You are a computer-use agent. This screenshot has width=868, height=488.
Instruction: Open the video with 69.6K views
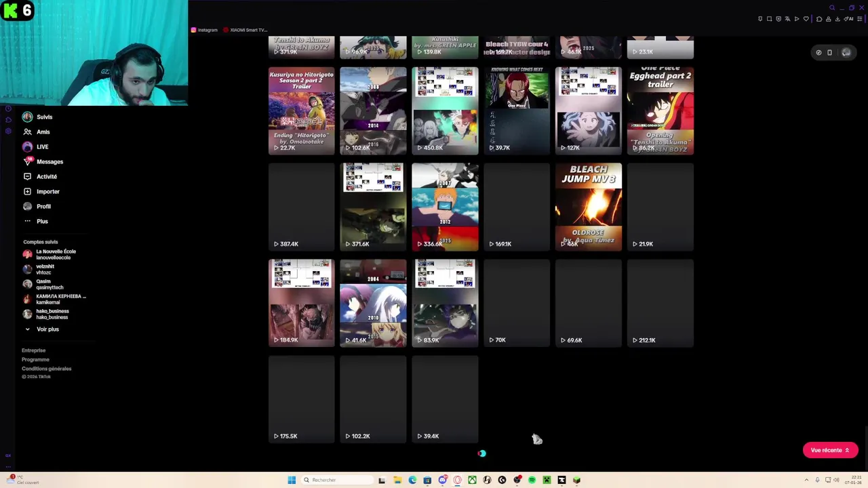589,304
